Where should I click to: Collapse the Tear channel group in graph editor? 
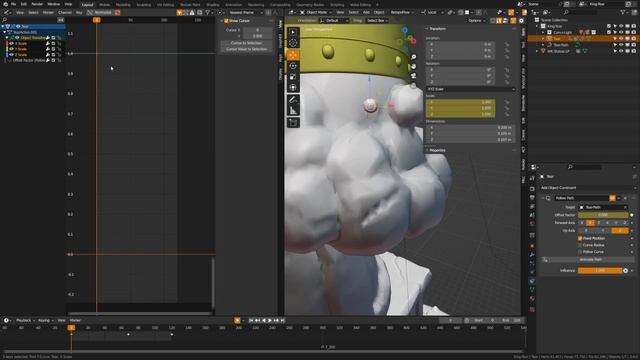pos(3,27)
